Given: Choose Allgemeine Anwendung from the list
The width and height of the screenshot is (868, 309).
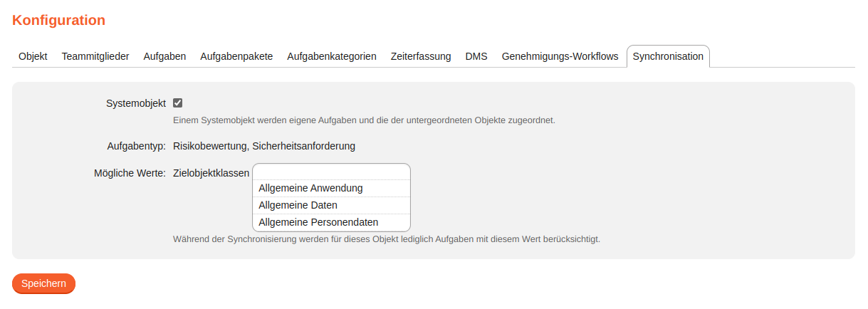Looking at the screenshot, I should tap(311, 188).
